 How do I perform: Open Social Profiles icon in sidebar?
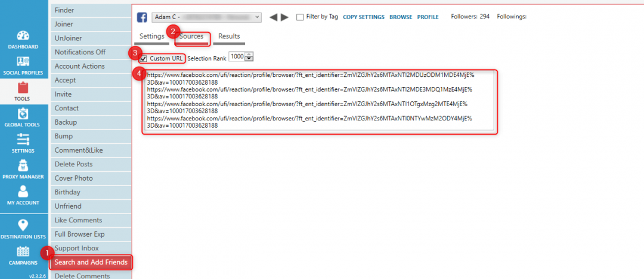(x=23, y=62)
